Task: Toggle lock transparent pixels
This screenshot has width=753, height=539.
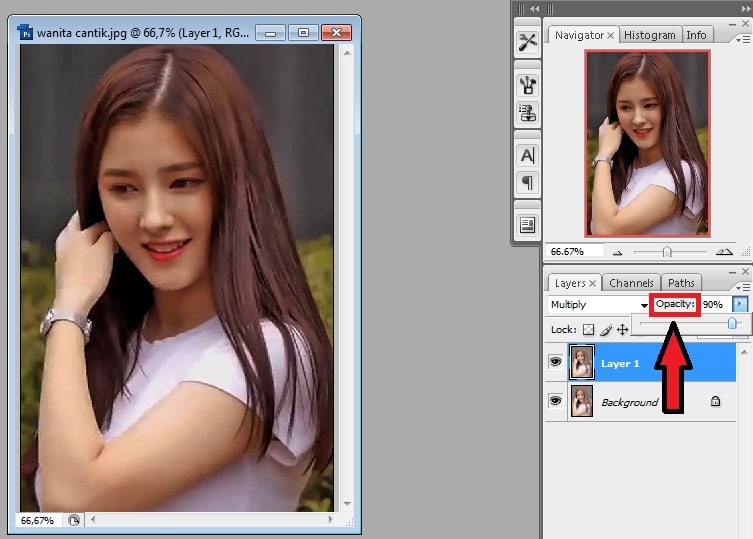Action: (588, 329)
